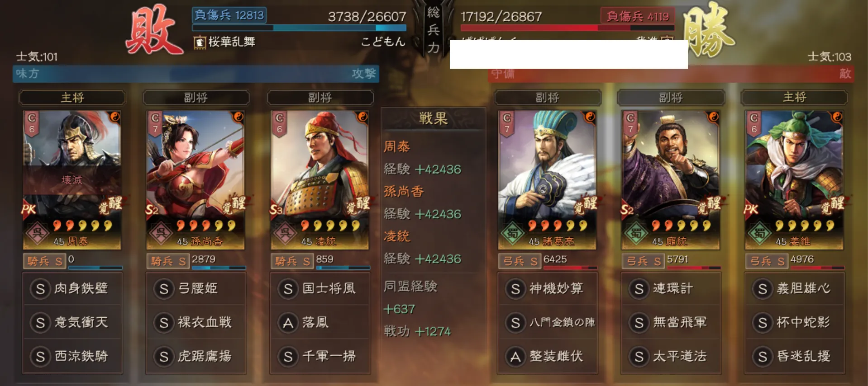868x386 pixels.
Task: Click the yin-yang icon on 周泰's card
Action: pos(114,118)
